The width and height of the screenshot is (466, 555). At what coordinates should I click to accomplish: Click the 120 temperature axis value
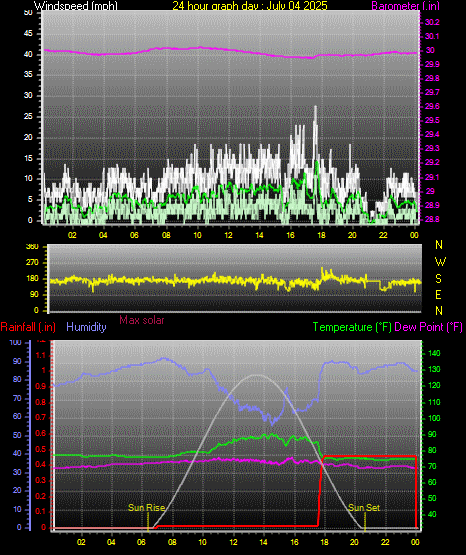pyautogui.click(x=435, y=385)
